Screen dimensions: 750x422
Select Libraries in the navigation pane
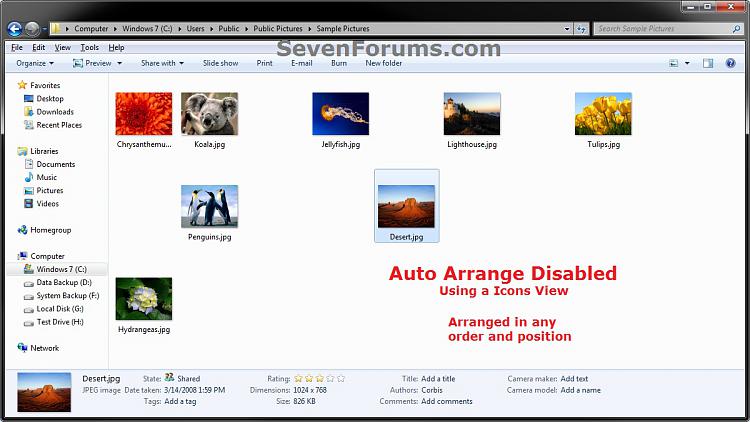pyautogui.click(x=44, y=151)
